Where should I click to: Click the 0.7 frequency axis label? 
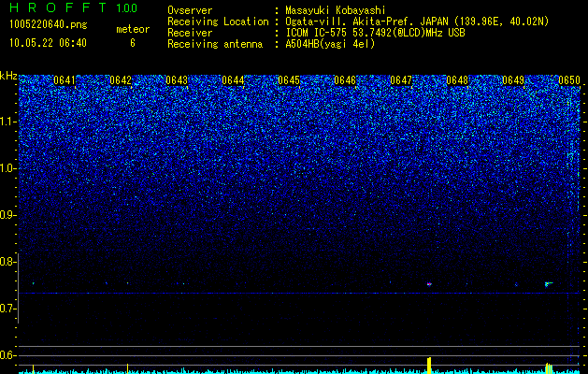click(x=7, y=309)
